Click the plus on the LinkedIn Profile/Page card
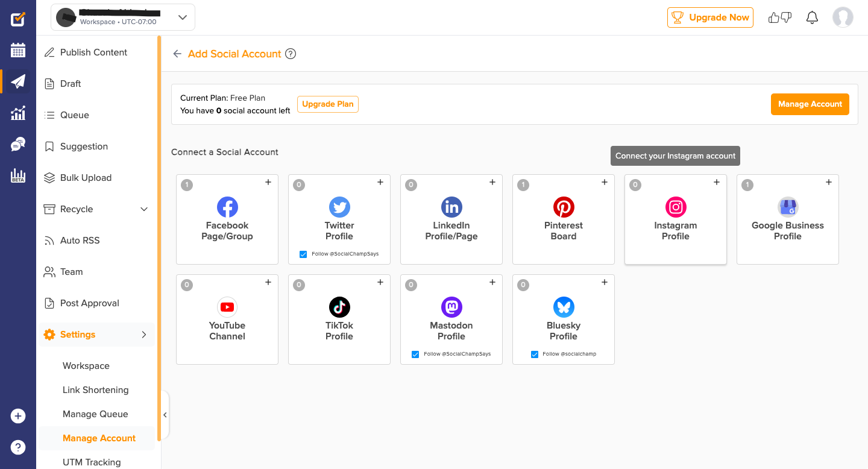This screenshot has height=469, width=868. 492,182
